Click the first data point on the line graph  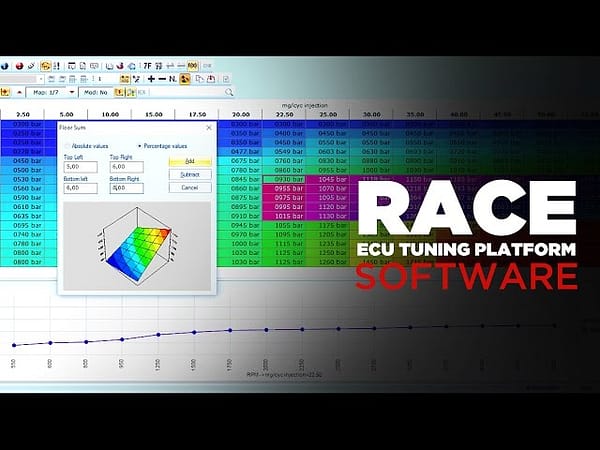click(14, 345)
